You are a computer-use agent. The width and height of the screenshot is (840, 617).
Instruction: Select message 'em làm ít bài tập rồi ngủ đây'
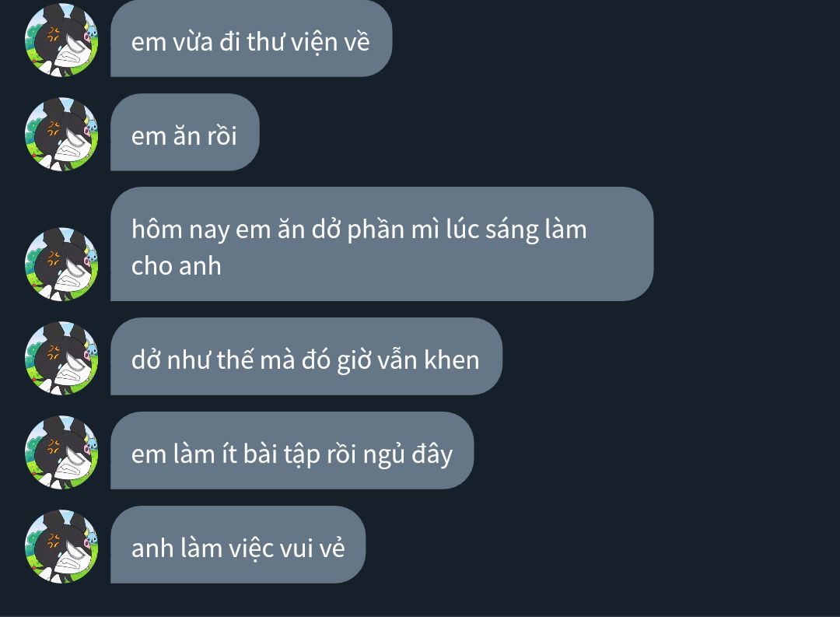[x=292, y=450]
